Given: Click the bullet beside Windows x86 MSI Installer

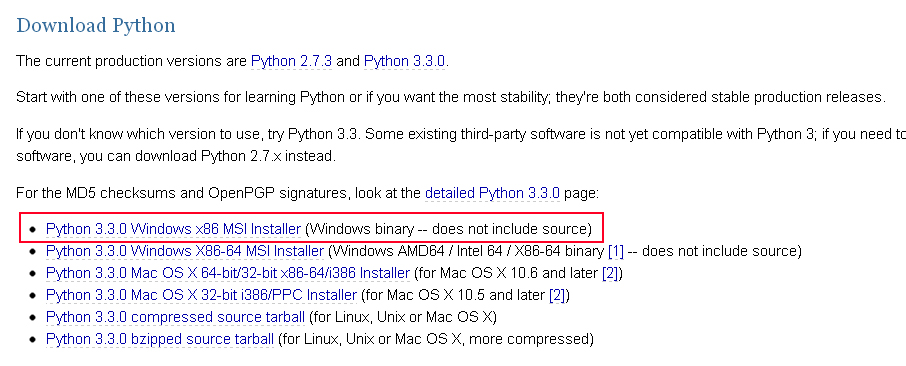Looking at the screenshot, I should [x=33, y=230].
